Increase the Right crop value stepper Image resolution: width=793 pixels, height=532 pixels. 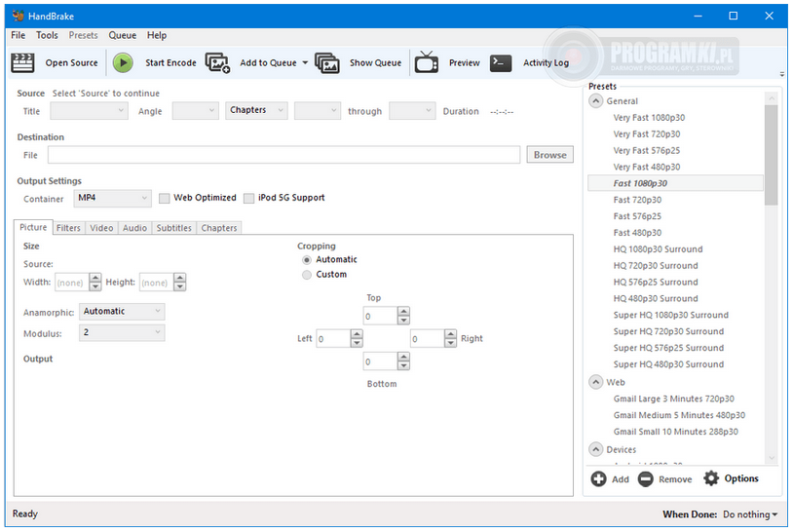(451, 334)
